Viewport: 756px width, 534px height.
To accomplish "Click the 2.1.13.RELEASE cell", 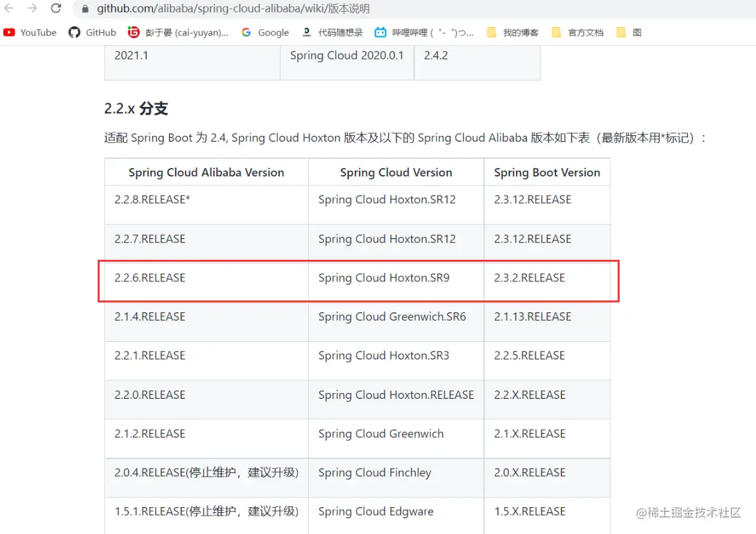I will pyautogui.click(x=547, y=321).
